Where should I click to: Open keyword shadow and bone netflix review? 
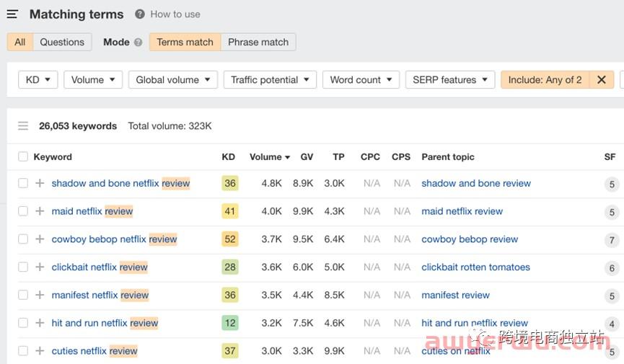[120, 183]
